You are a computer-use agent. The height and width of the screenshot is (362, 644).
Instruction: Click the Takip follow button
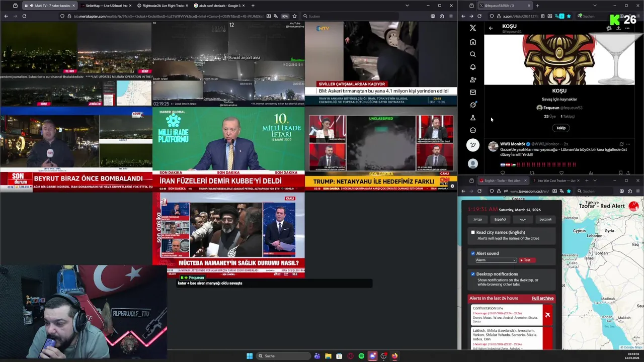point(560,128)
